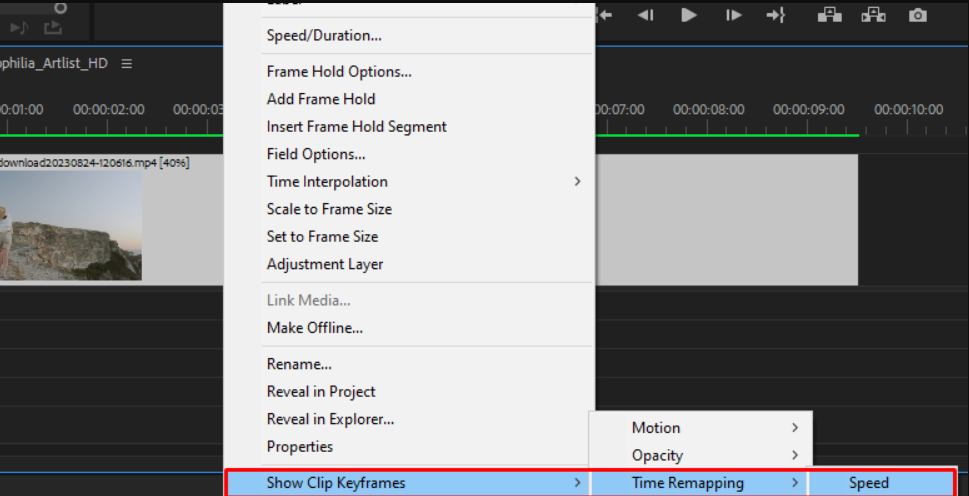
Task: Click the Philia_Artlist_HD sequence tab
Action: click(x=54, y=64)
